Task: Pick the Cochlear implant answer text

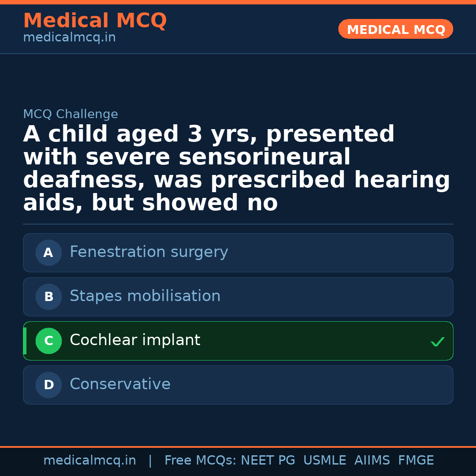Action: tap(135, 340)
